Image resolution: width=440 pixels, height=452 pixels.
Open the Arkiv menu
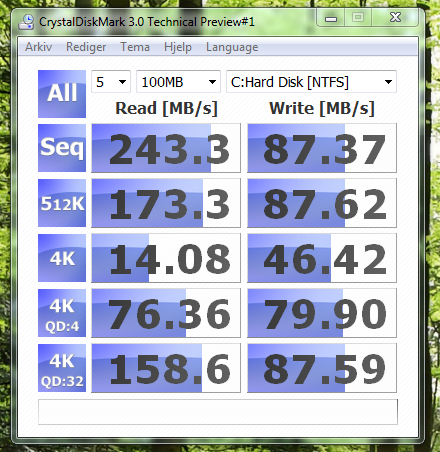click(38, 47)
